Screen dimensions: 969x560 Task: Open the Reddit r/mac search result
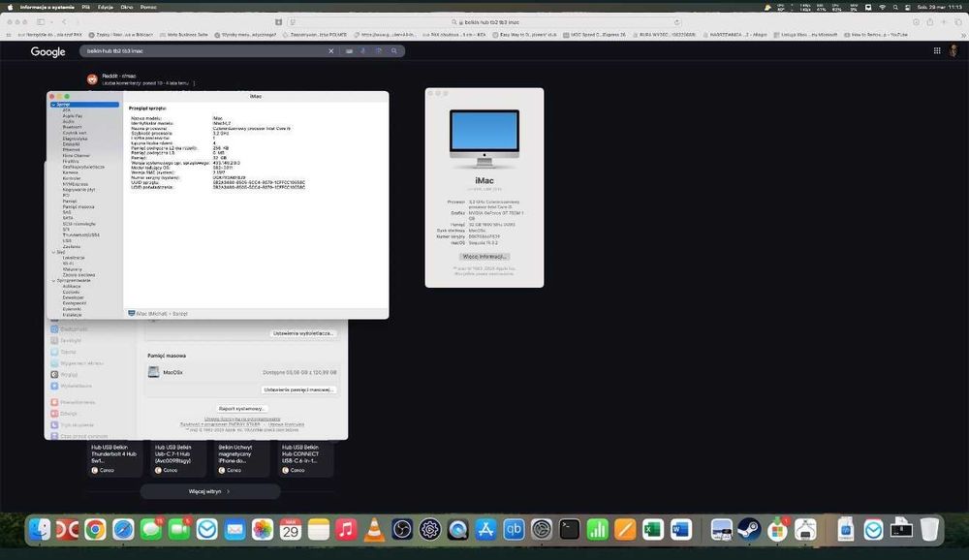tap(119, 76)
